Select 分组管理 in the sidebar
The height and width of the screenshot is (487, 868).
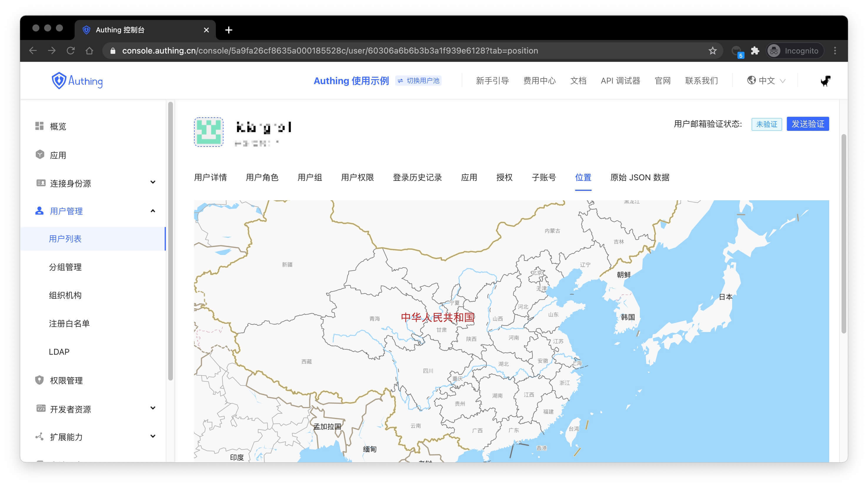tap(65, 267)
